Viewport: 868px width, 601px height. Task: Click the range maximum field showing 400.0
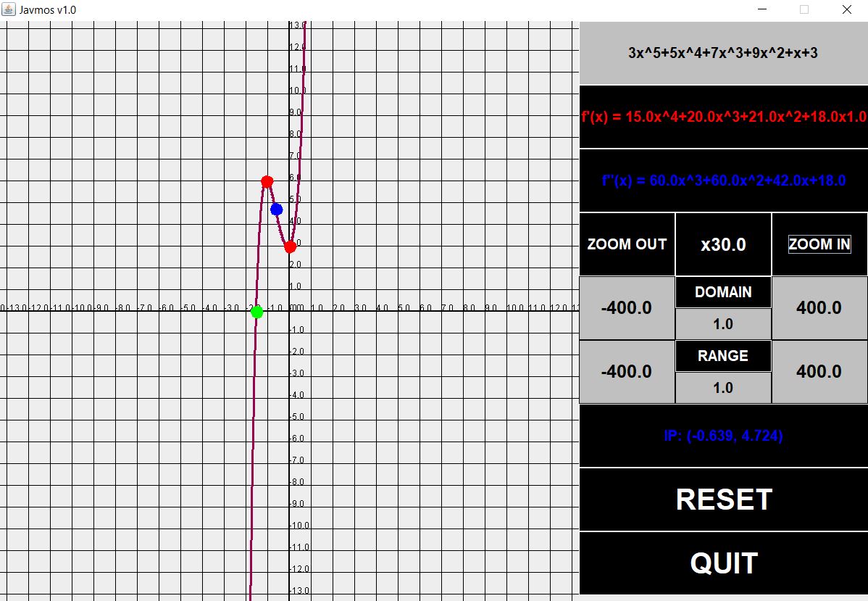click(819, 372)
